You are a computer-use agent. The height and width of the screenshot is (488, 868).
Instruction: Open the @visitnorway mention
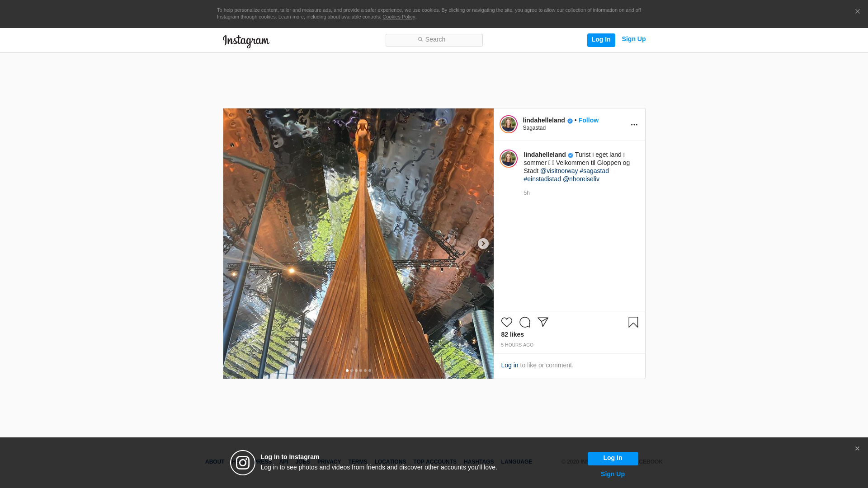(x=559, y=171)
